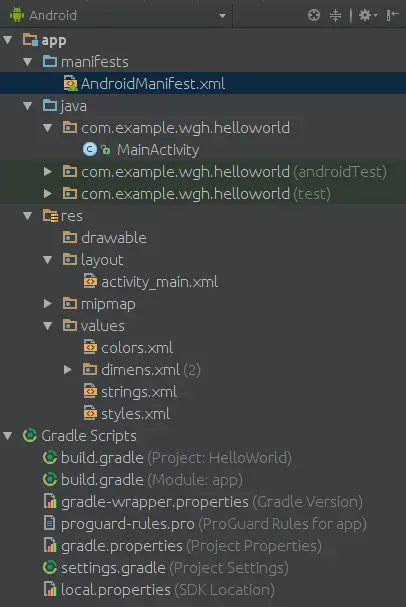Select the layout folder label
The width and height of the screenshot is (406, 607).
[x=102, y=260]
